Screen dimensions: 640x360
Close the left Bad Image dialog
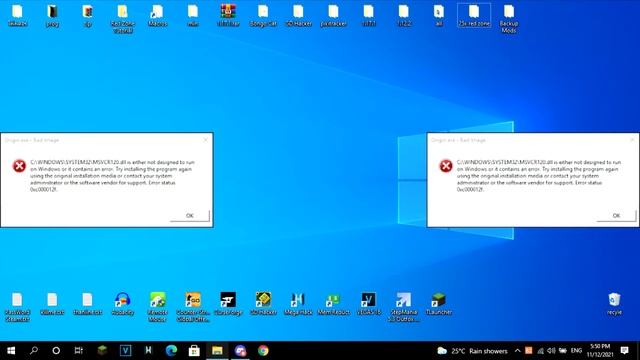[206, 140]
